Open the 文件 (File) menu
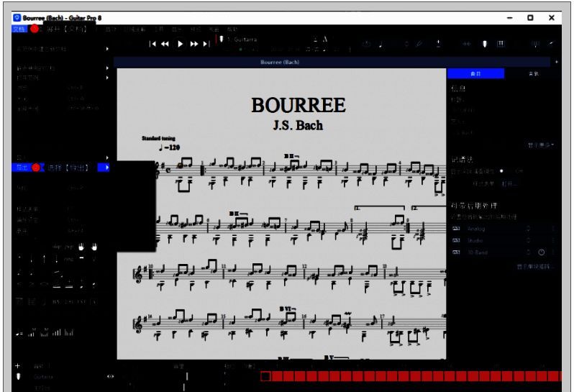The width and height of the screenshot is (574, 392). point(19,29)
